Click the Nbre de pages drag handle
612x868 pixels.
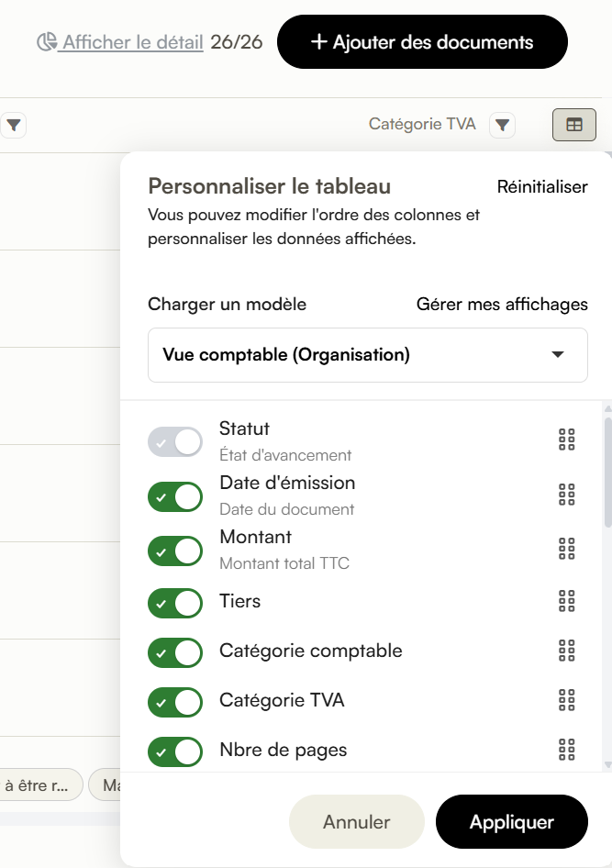point(566,750)
